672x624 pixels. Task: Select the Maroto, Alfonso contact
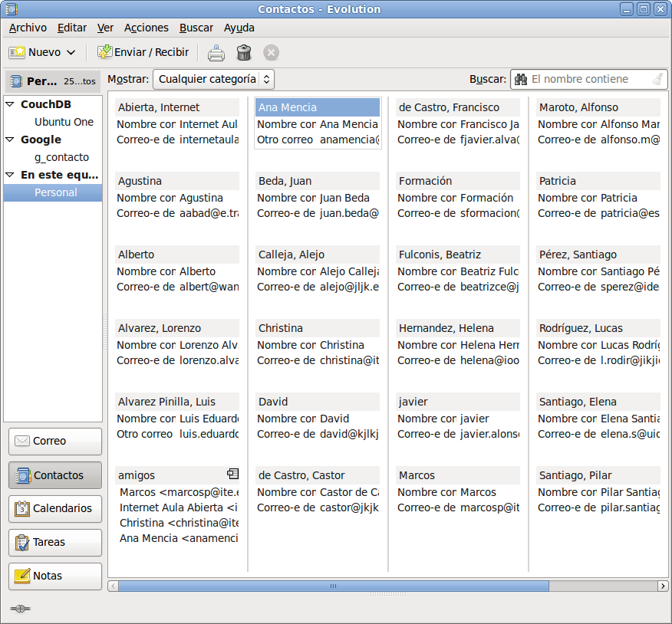(x=598, y=107)
